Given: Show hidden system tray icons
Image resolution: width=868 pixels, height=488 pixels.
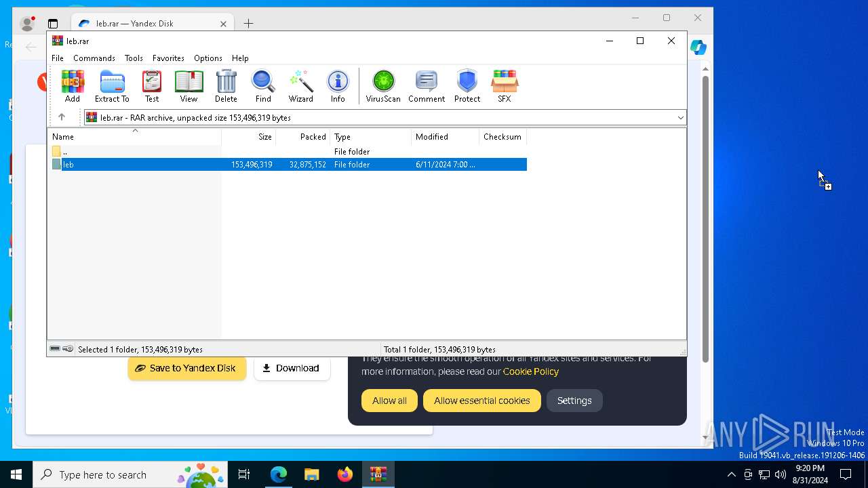Looking at the screenshot, I should (731, 474).
